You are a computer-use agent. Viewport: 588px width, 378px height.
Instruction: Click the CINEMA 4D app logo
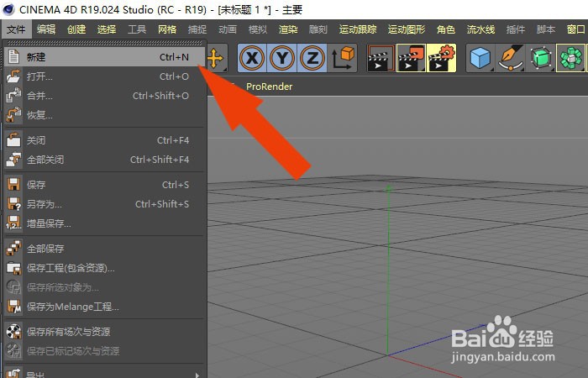pyautogui.click(x=8, y=9)
